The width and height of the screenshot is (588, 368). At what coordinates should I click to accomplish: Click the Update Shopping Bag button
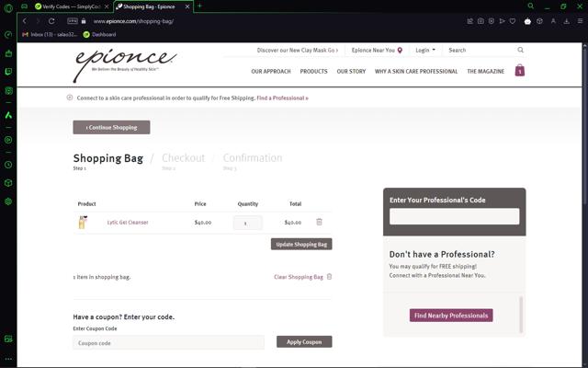[301, 244]
